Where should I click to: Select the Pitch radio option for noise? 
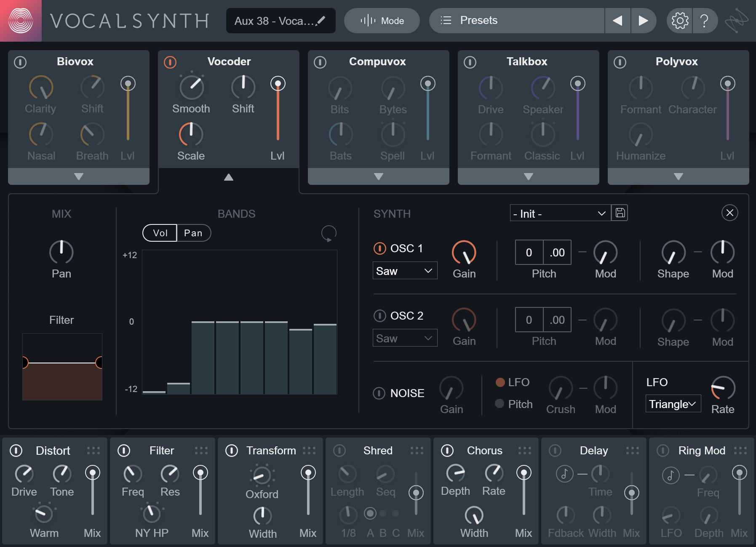click(x=500, y=403)
